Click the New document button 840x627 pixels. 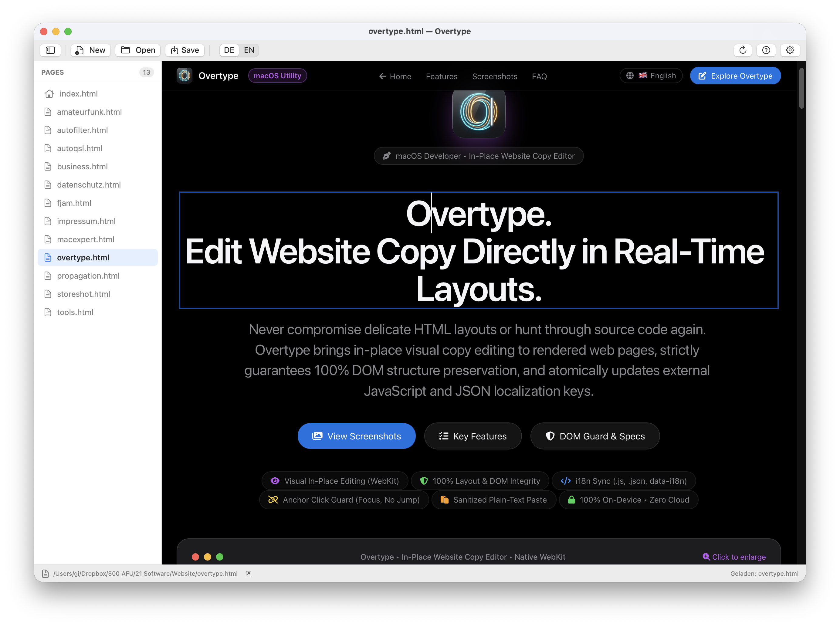(90, 50)
